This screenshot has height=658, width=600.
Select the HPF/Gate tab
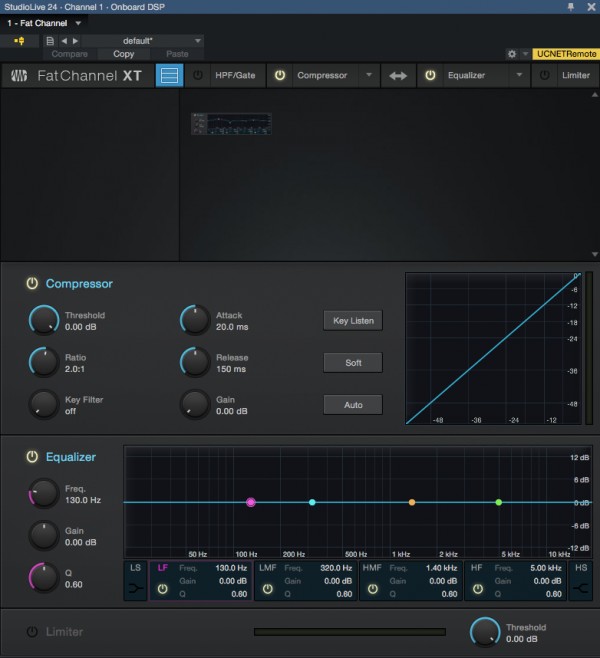pyautogui.click(x=235, y=76)
